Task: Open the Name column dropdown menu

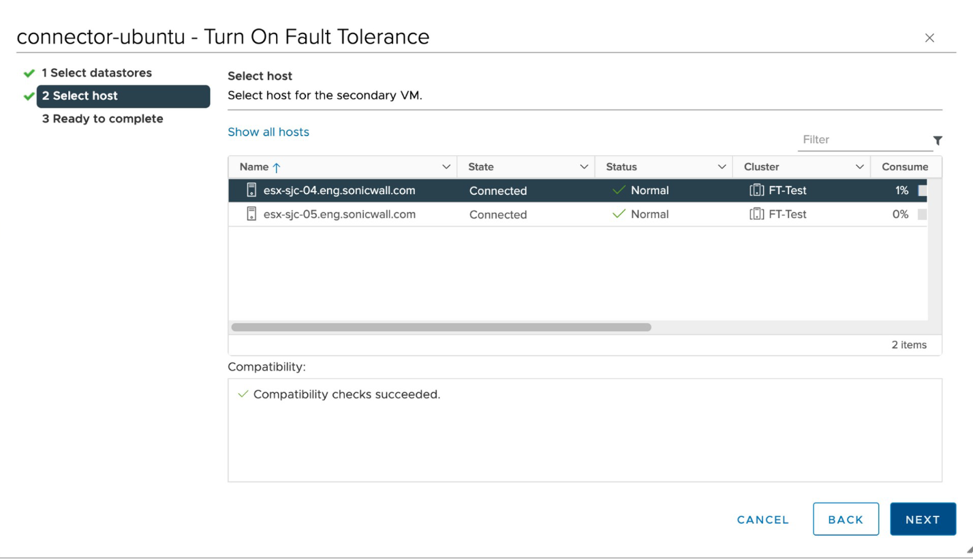Action: 446,167
